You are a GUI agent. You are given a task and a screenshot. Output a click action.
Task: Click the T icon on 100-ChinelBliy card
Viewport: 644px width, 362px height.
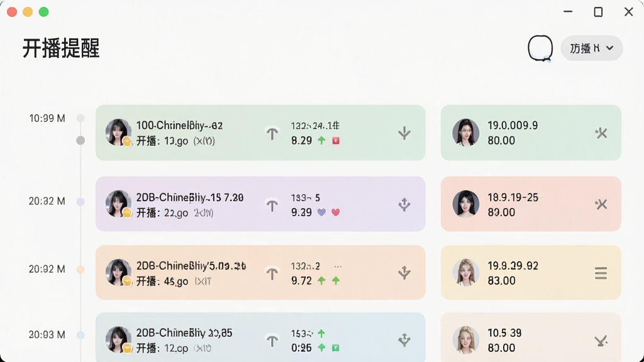(x=272, y=133)
